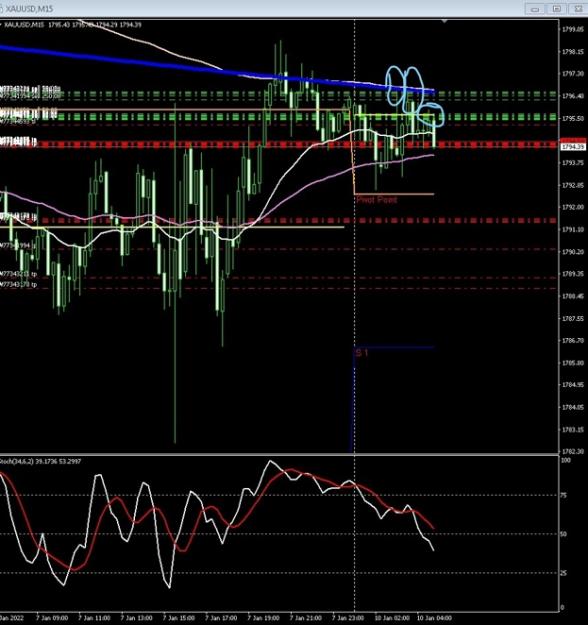
Task: Restore down the XAUUSD,M15 chart window
Action: click(x=557, y=8)
